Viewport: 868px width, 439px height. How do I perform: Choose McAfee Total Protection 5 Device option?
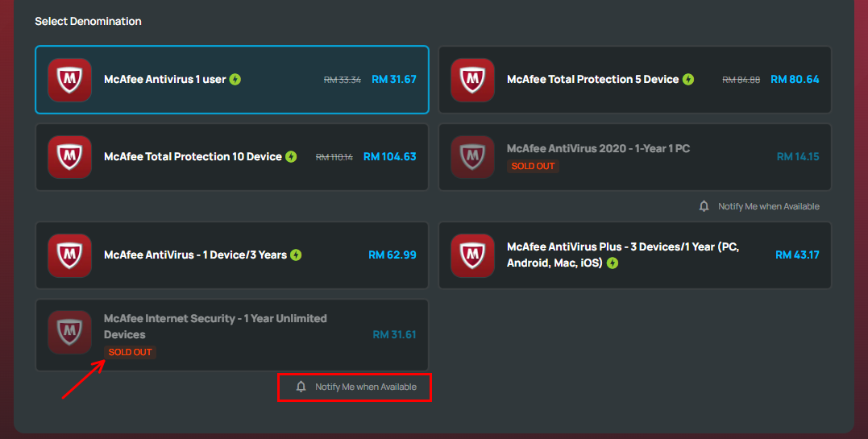pyautogui.click(x=635, y=80)
